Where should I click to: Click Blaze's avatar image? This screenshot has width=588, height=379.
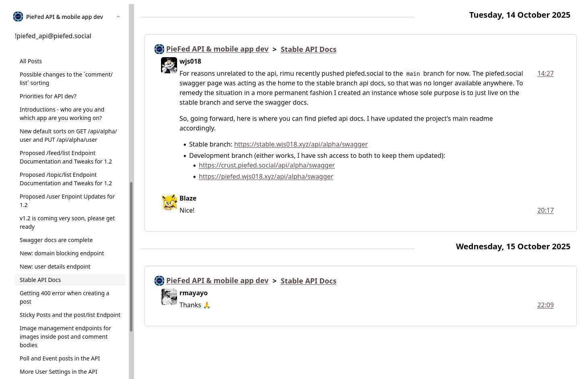tap(169, 202)
